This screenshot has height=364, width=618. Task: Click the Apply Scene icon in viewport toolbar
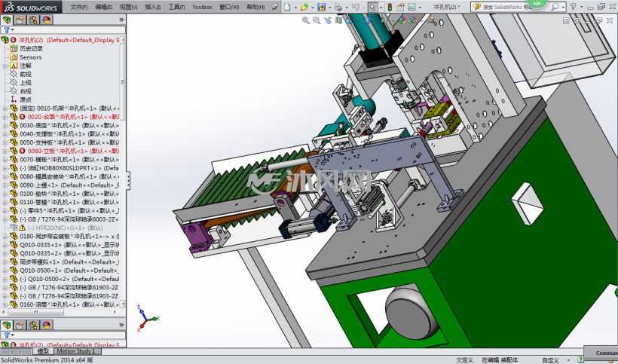413,20
